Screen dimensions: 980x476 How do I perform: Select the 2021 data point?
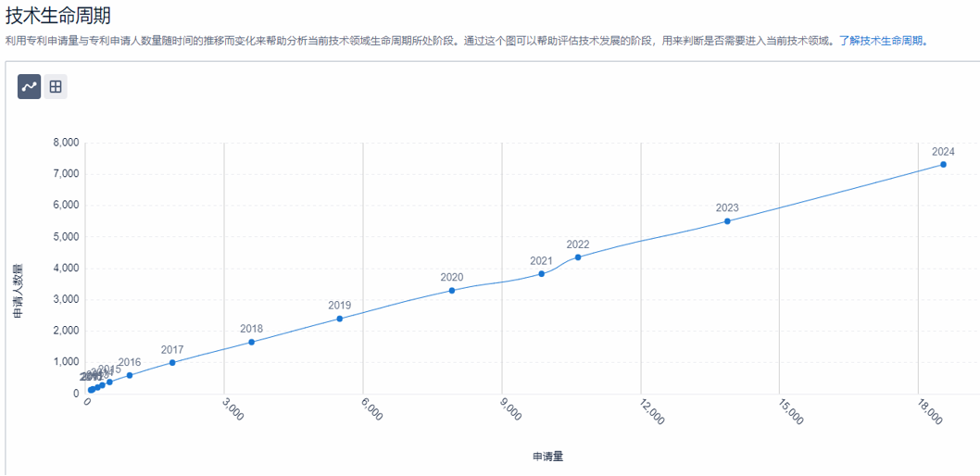pyautogui.click(x=542, y=274)
